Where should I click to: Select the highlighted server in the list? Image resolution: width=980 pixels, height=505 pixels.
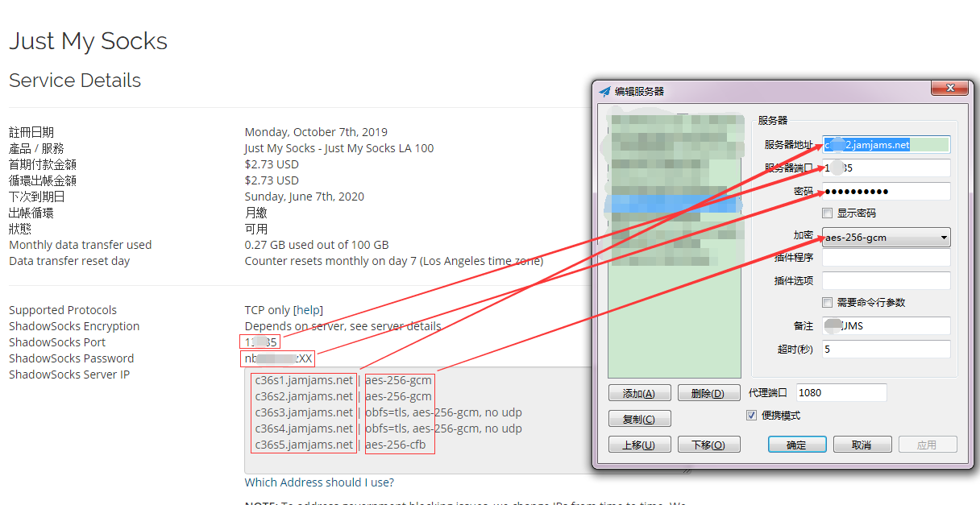pyautogui.click(x=674, y=204)
